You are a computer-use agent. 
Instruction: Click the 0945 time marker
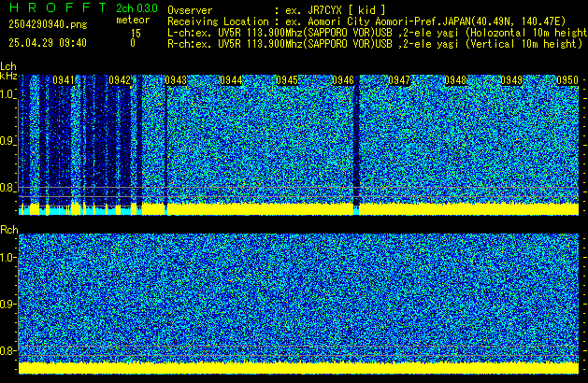(x=287, y=80)
